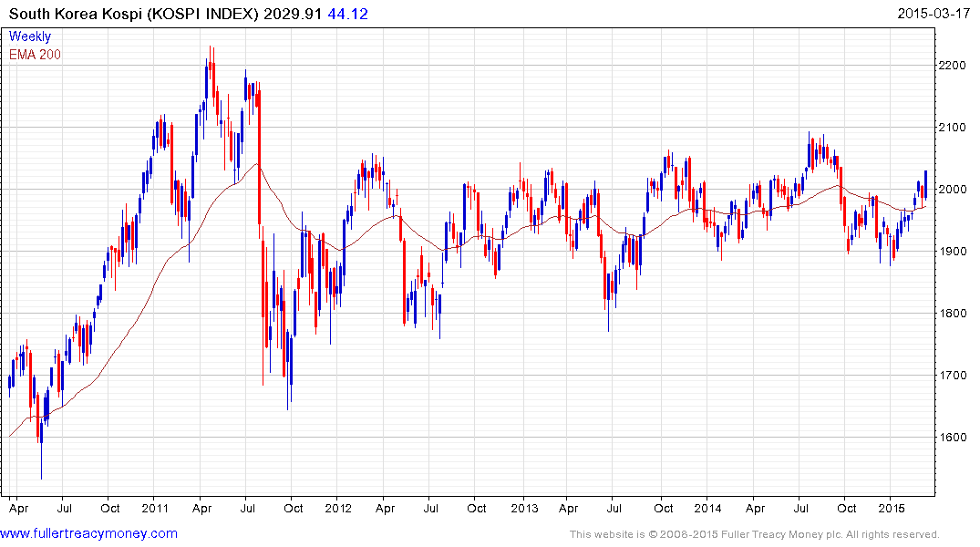Click the 2015-03-17 date label
This screenshot has width=980, height=547.
point(934,14)
